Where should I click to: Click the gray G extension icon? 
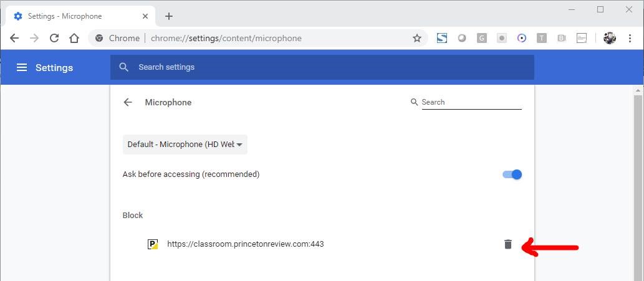(x=482, y=38)
